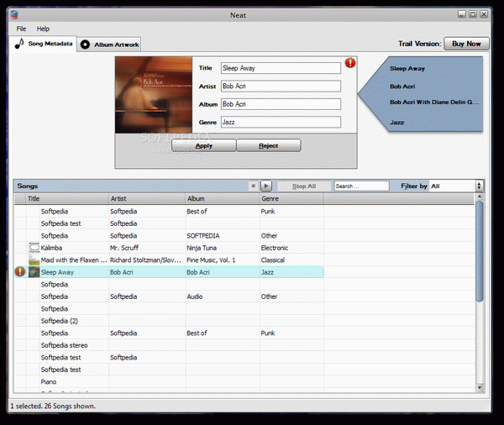Click the stop square icon in Songs toolbar

tap(253, 186)
